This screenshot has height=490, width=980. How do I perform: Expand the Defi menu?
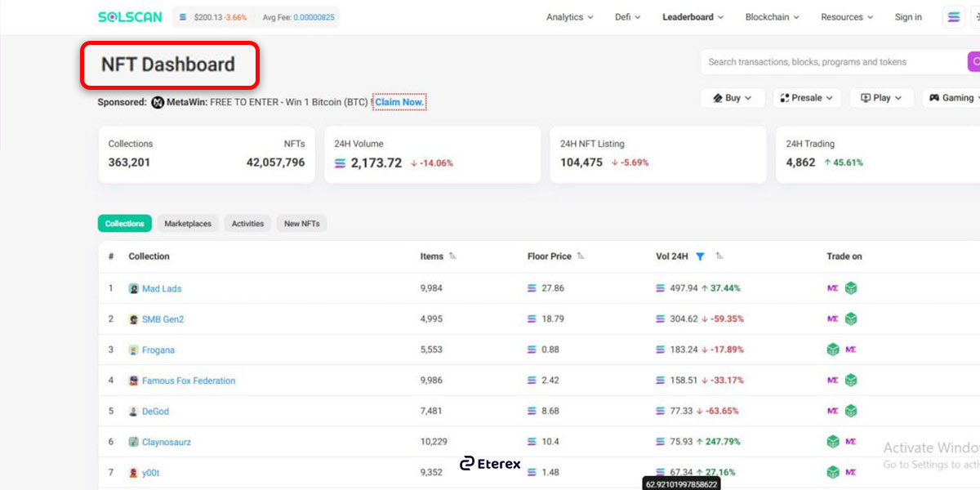tap(628, 17)
